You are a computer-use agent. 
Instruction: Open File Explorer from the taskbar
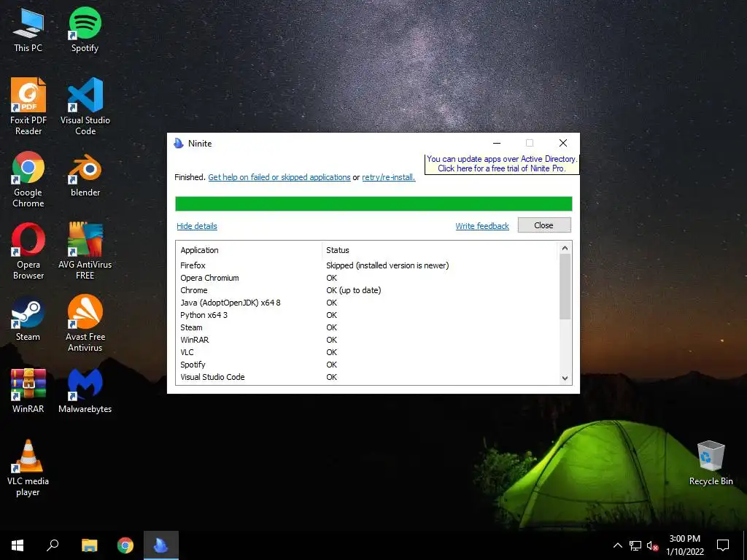(x=89, y=545)
